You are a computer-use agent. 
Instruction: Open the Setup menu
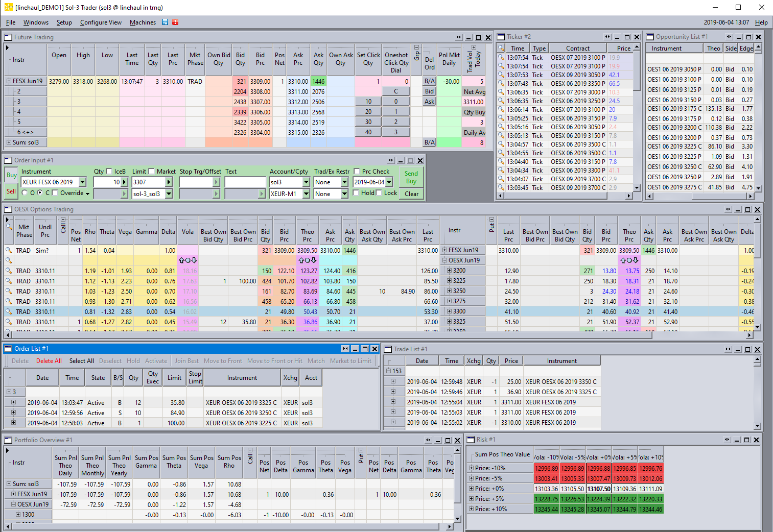[x=64, y=22]
